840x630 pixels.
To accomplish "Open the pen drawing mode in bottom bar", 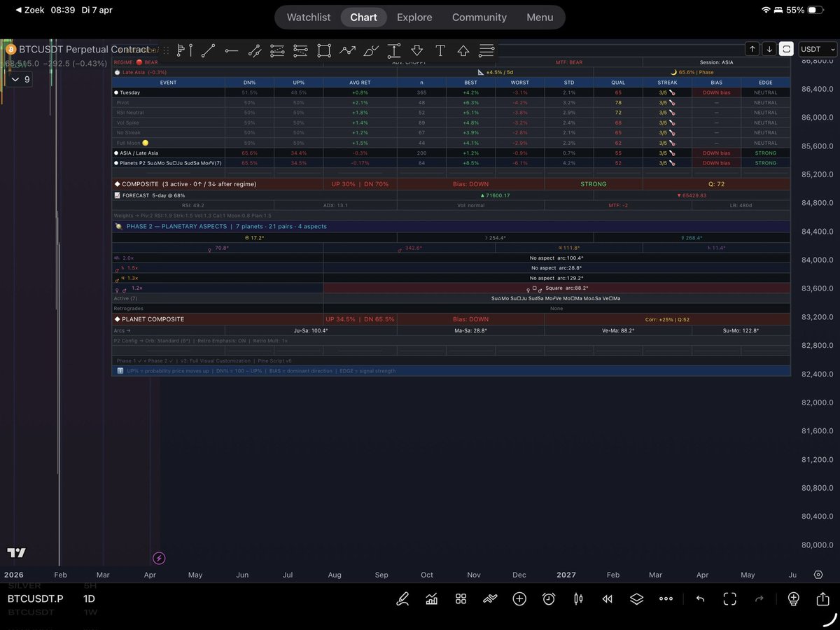I will 402,599.
